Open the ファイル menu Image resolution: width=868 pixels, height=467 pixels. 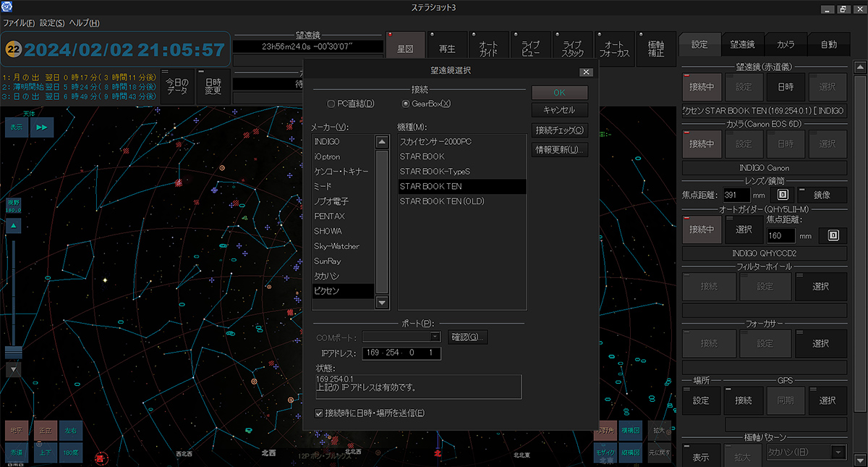(19, 23)
